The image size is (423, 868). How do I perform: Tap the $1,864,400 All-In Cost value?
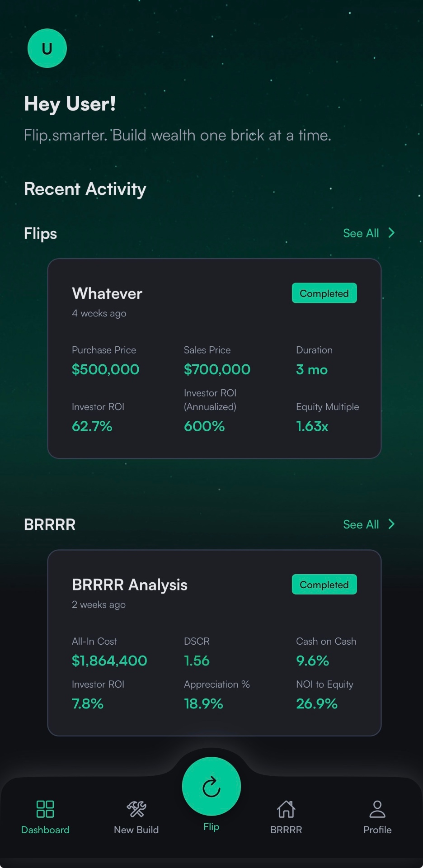109,660
